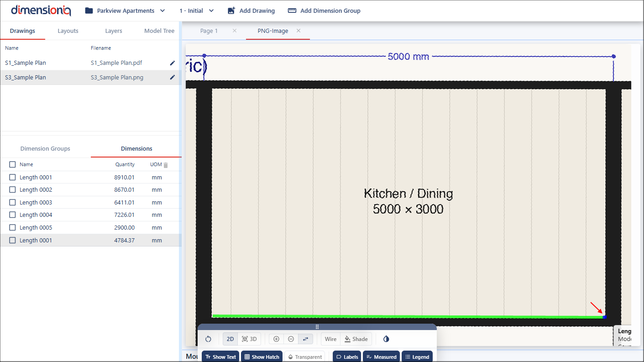Image resolution: width=644 pixels, height=362 pixels.
Task: Click the Add Drawing button
Action: (251, 10)
